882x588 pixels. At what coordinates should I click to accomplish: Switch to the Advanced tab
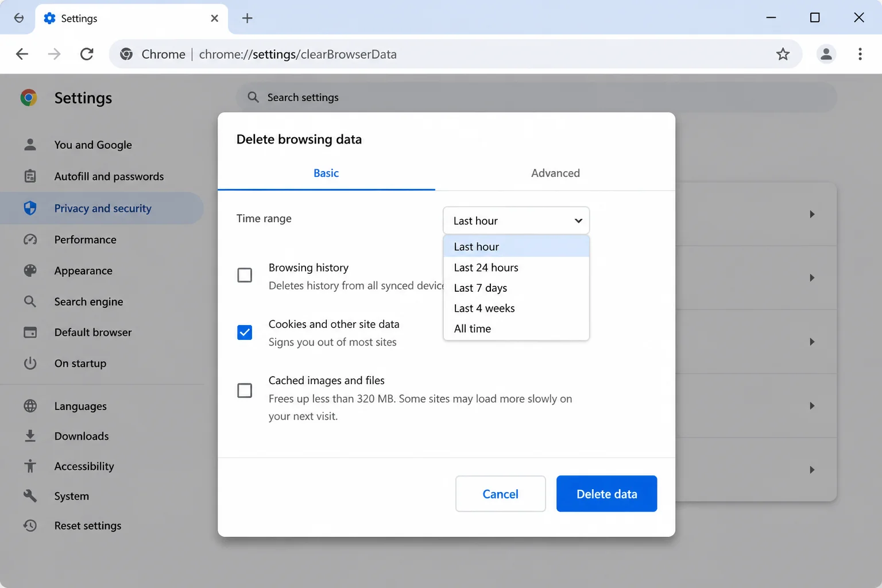555,173
